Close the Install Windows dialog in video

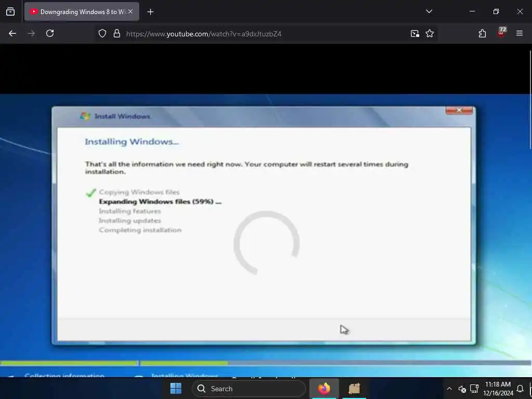click(459, 110)
